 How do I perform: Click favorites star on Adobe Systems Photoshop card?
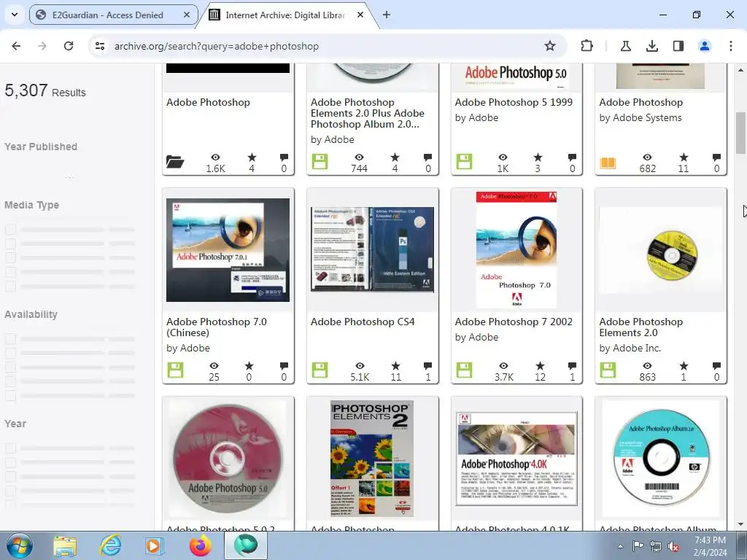684,157
